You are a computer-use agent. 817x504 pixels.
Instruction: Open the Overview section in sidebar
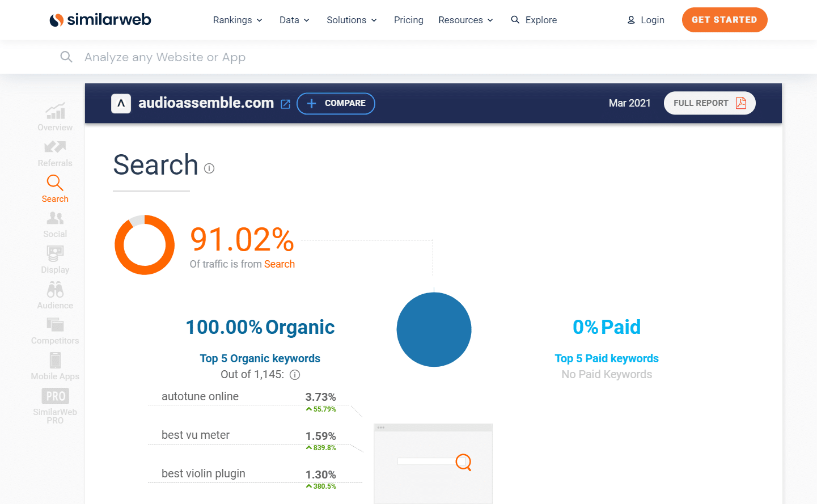click(54, 117)
